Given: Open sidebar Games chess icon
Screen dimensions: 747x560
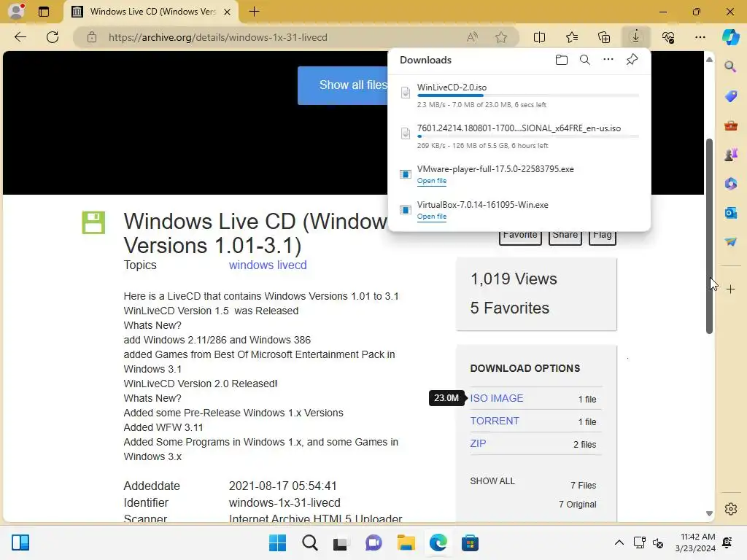Looking at the screenshot, I should click(x=730, y=155).
